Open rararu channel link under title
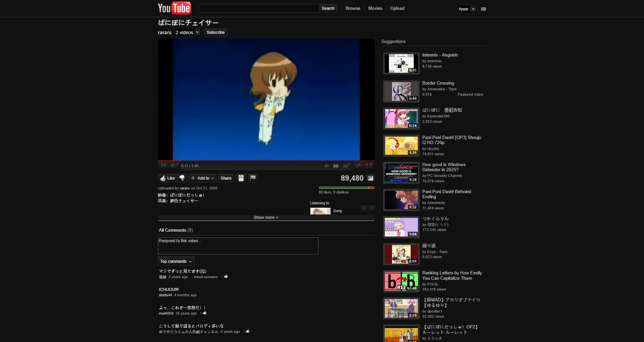 coord(164,32)
